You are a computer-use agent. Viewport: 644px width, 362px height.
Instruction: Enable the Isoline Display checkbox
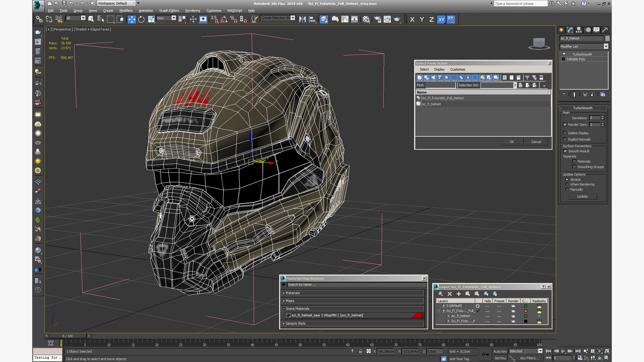[x=565, y=133]
